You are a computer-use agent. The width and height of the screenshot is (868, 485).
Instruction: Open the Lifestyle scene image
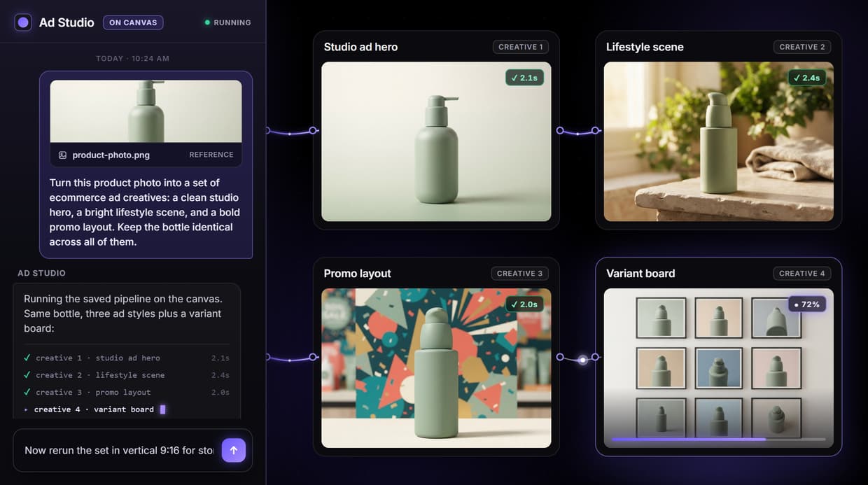point(719,141)
